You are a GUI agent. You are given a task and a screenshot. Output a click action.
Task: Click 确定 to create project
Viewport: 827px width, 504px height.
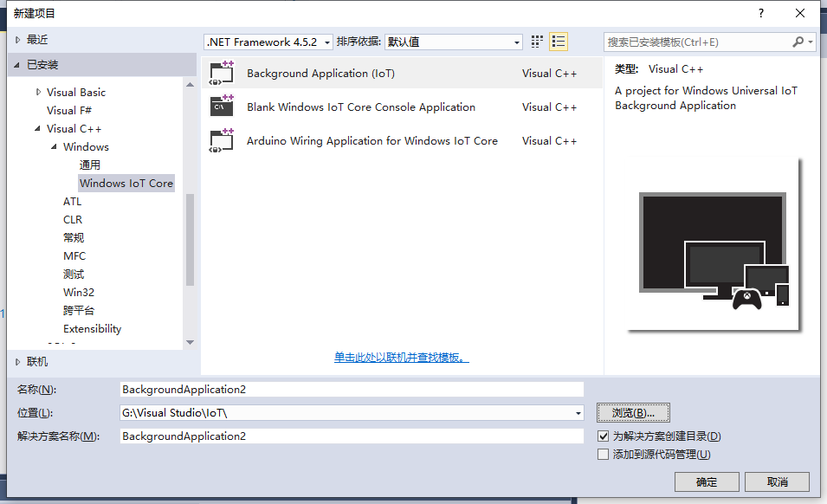pos(707,481)
